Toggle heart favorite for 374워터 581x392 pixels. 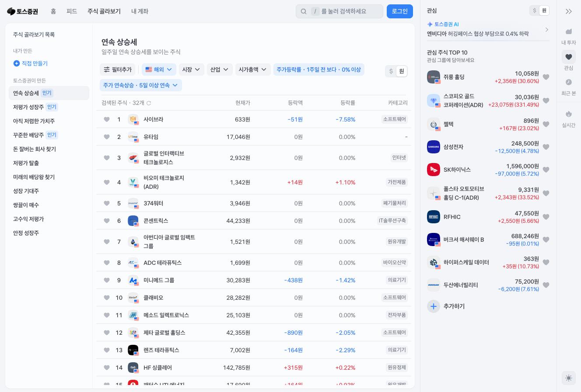(107, 203)
